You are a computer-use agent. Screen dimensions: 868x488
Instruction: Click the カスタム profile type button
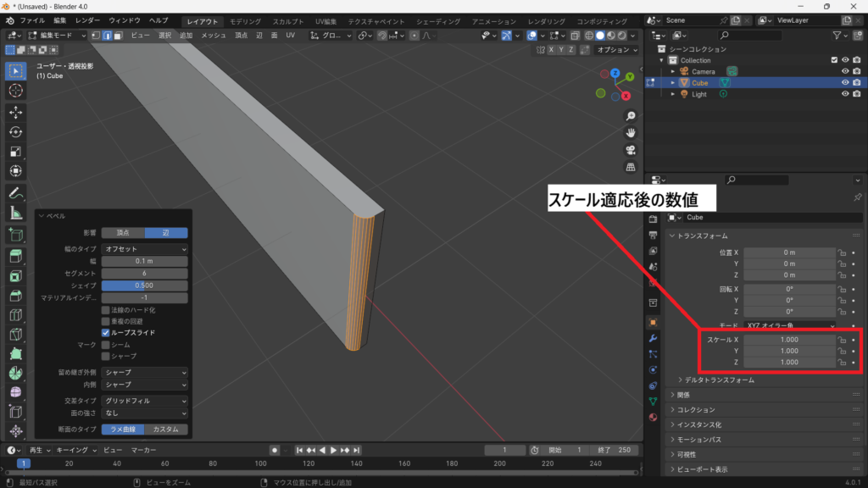pos(166,430)
